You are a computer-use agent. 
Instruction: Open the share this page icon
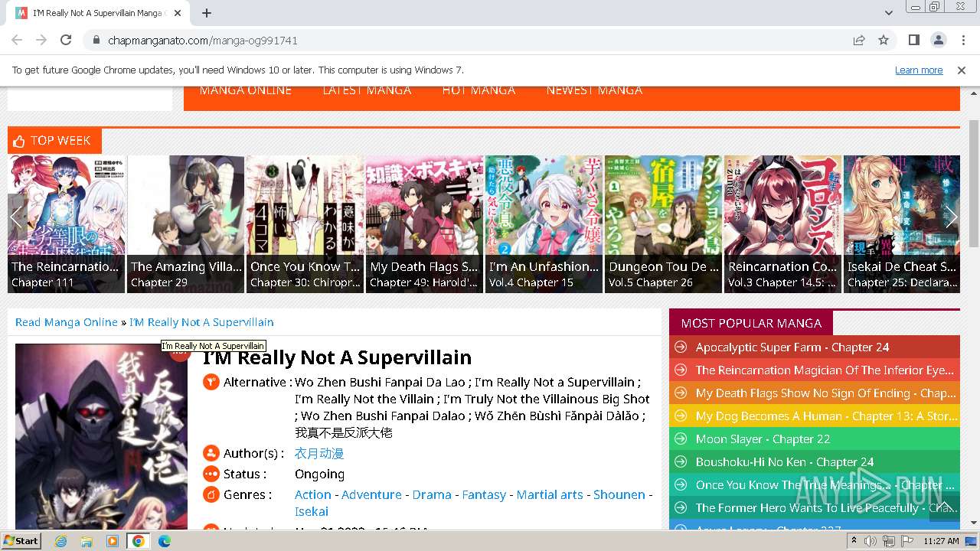point(859,40)
